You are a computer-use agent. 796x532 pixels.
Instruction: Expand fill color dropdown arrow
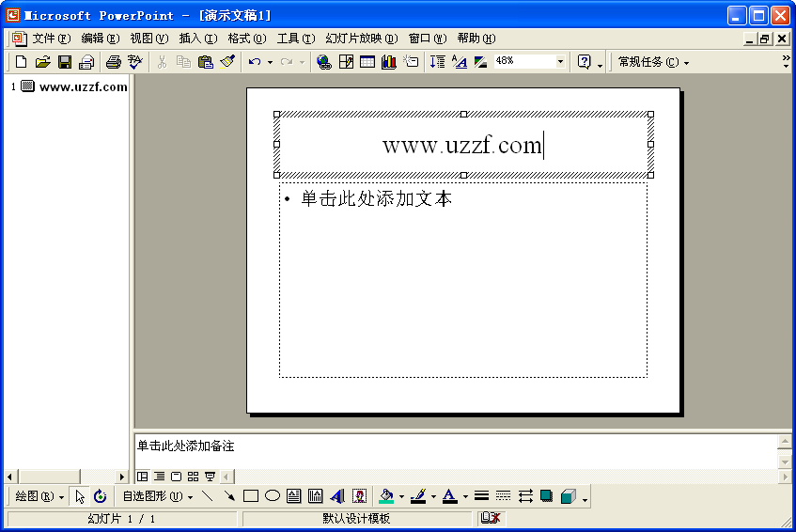coord(401,496)
